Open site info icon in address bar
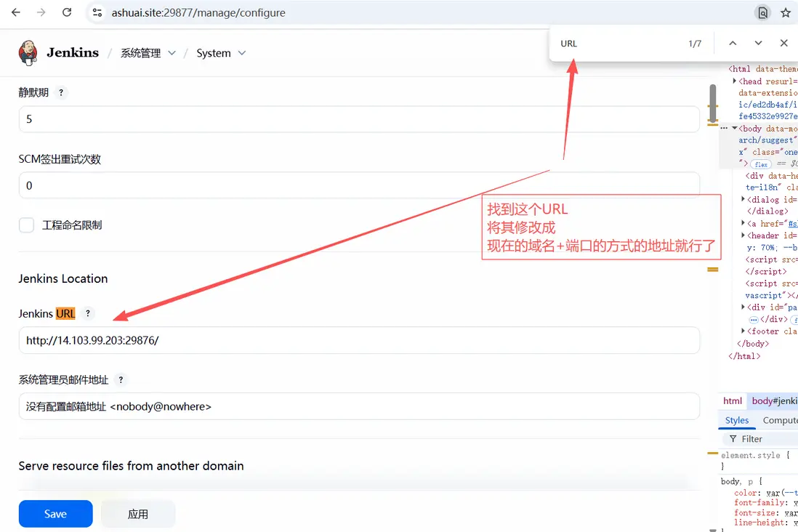This screenshot has width=798, height=532. coord(97,13)
